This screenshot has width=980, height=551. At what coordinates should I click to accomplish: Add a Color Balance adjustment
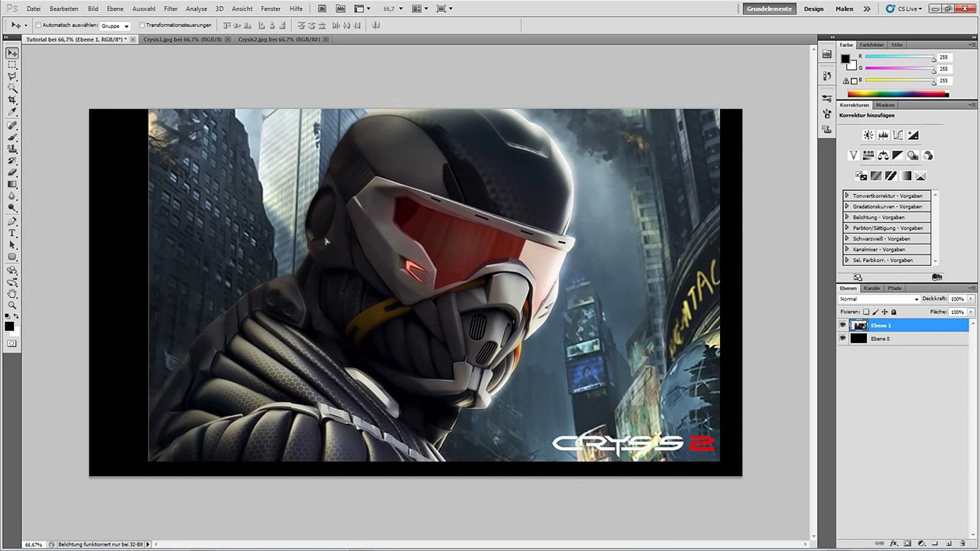point(883,156)
